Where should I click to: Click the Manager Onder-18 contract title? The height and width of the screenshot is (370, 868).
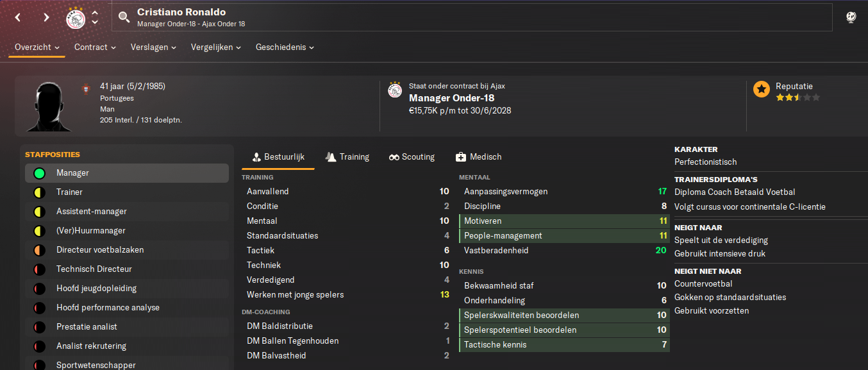pyautogui.click(x=451, y=98)
